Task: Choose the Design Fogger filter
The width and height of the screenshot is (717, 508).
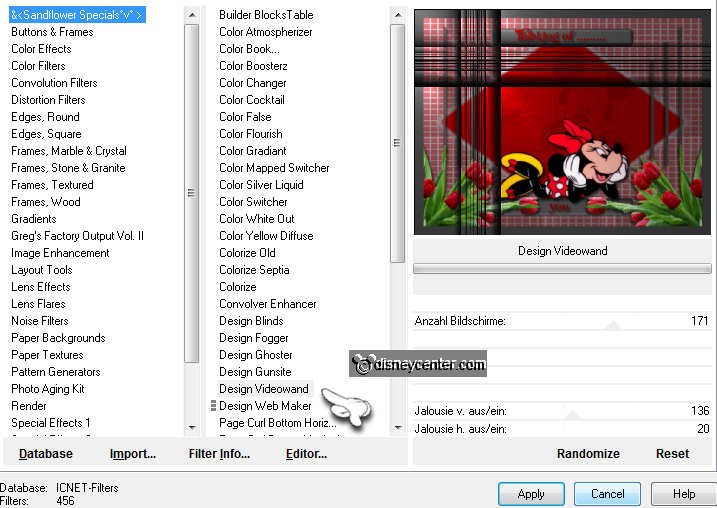Action: [x=254, y=338]
